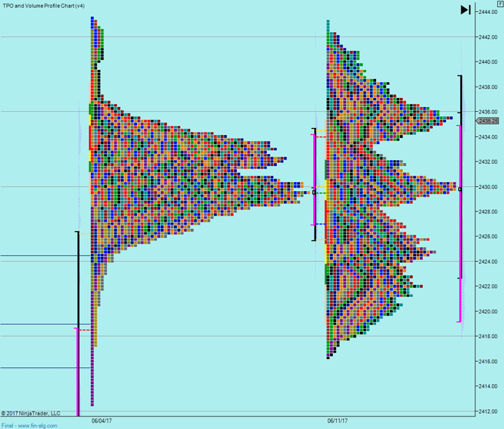Click the 2430.00 price axis label
This screenshot has width=504, height=429.
pos(487,187)
